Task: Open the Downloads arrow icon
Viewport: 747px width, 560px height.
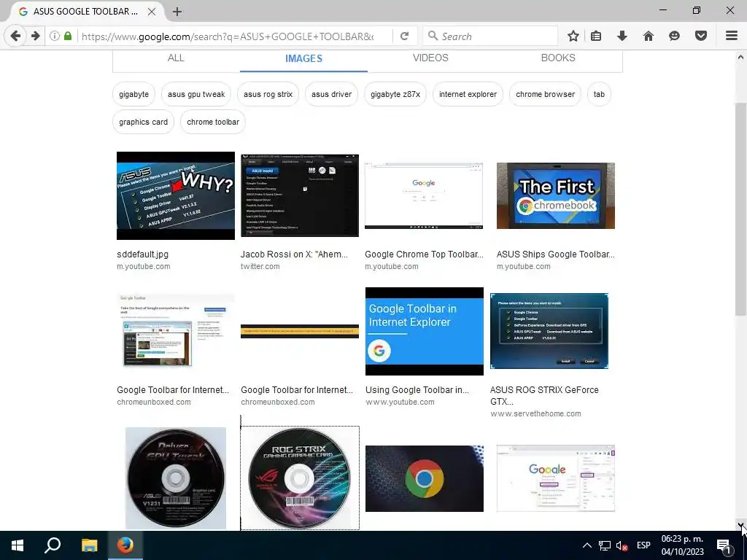Action: (x=622, y=36)
